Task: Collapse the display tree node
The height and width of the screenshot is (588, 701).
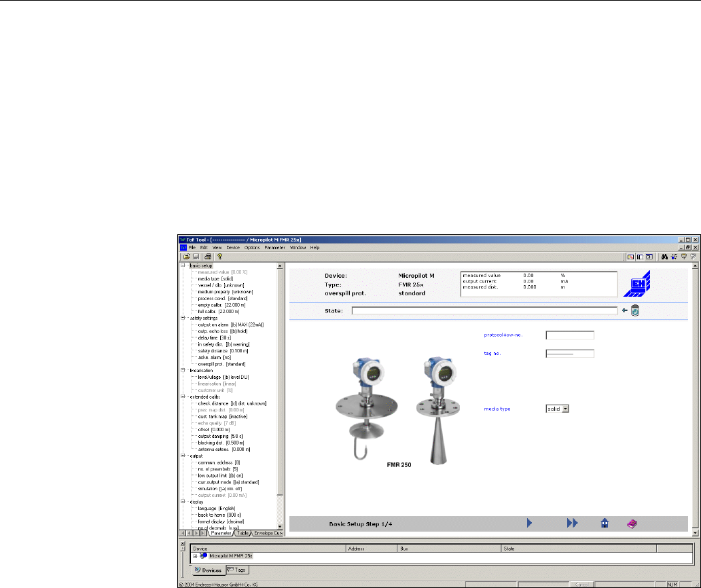Action: click(183, 502)
